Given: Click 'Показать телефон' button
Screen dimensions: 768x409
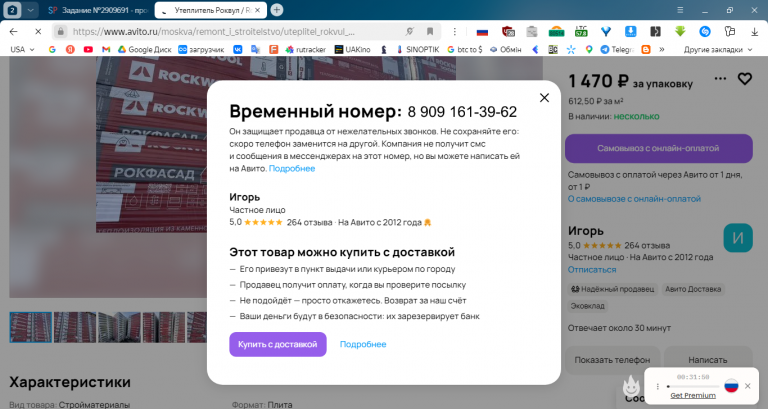Looking at the screenshot, I should [612, 360].
